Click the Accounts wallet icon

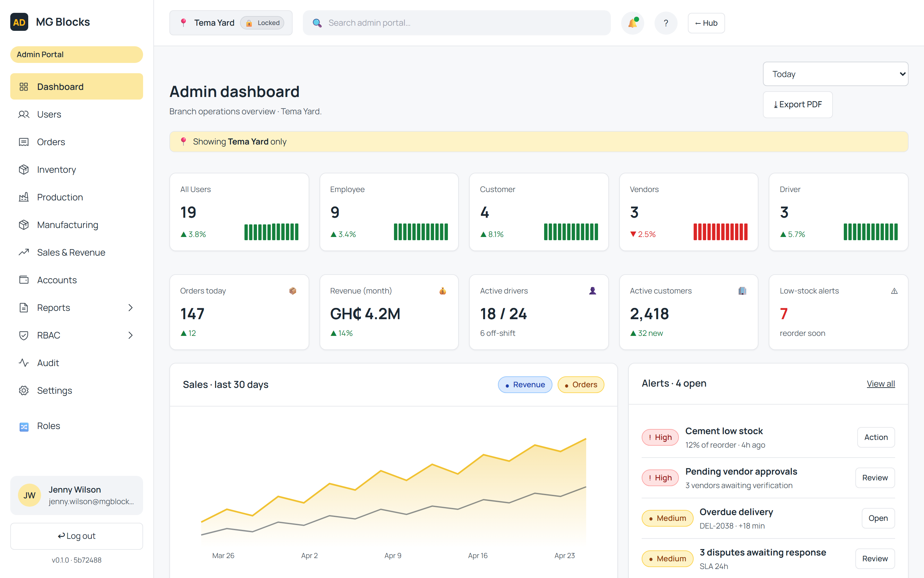click(24, 280)
